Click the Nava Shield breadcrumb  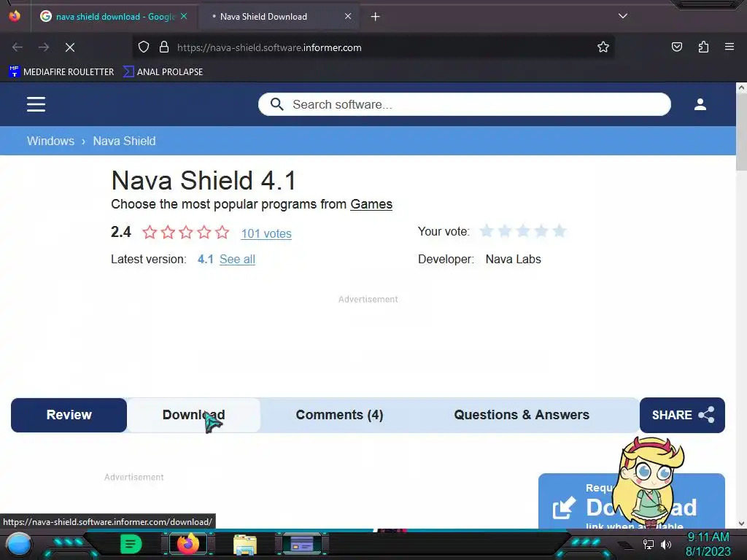tap(124, 141)
